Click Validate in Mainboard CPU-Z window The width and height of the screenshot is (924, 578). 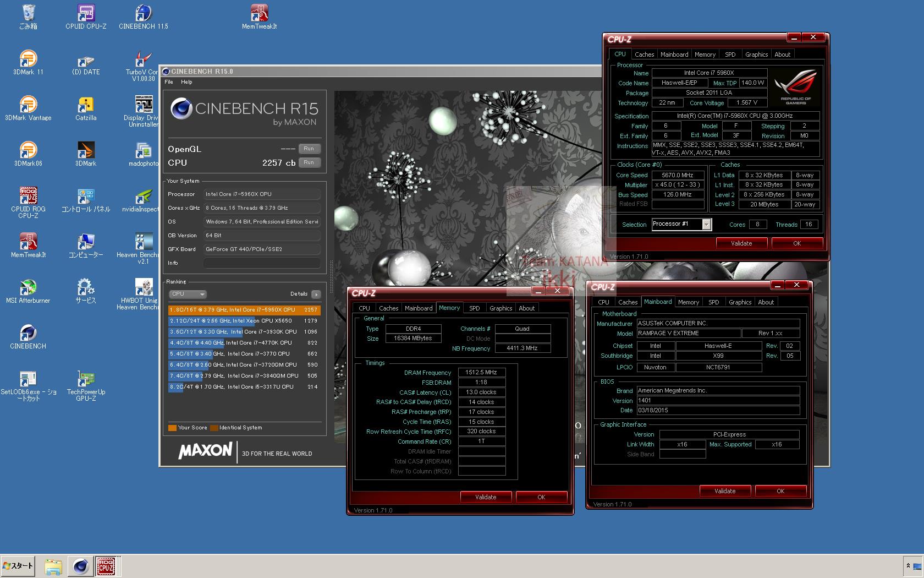pyautogui.click(x=725, y=491)
